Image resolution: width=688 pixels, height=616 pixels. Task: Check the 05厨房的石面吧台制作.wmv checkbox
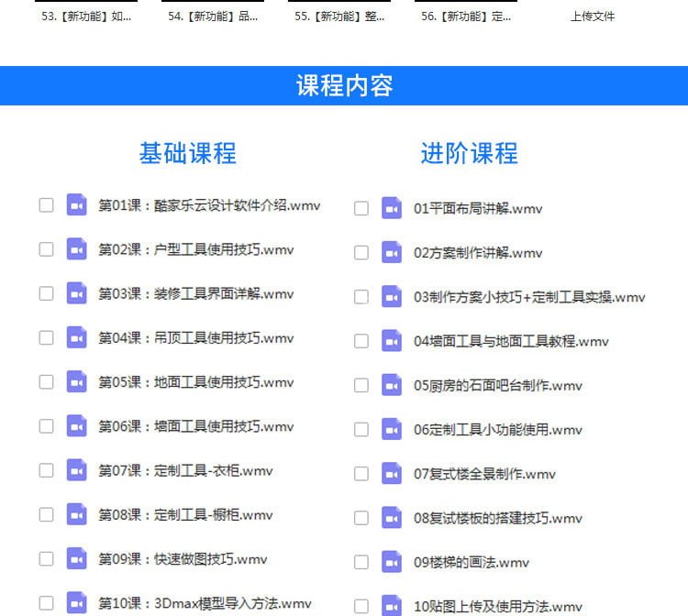(x=361, y=385)
